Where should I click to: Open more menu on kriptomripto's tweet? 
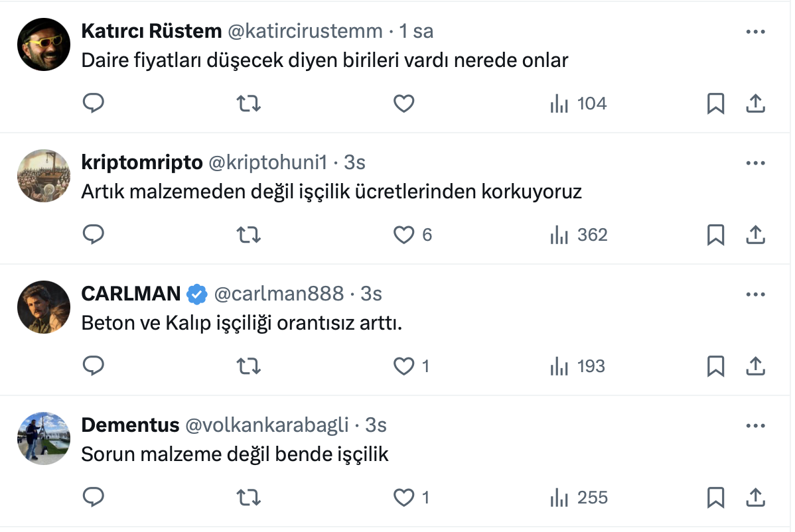(756, 163)
